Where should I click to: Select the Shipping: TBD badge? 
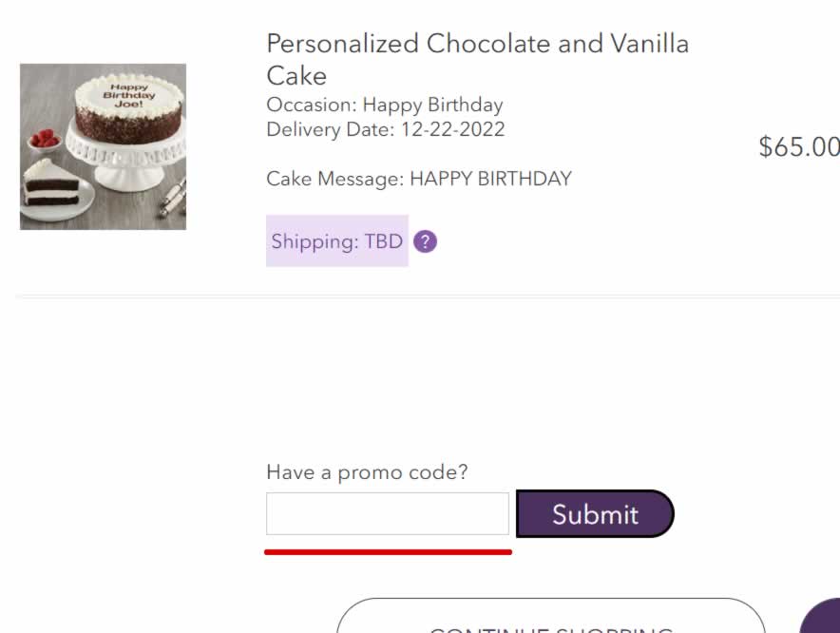[x=337, y=241]
